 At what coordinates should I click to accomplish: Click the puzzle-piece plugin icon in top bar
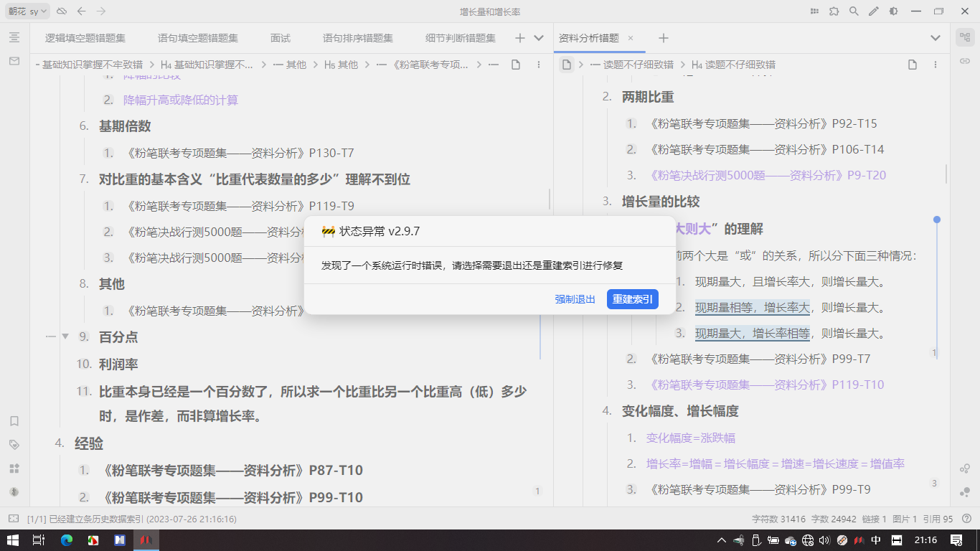point(834,11)
